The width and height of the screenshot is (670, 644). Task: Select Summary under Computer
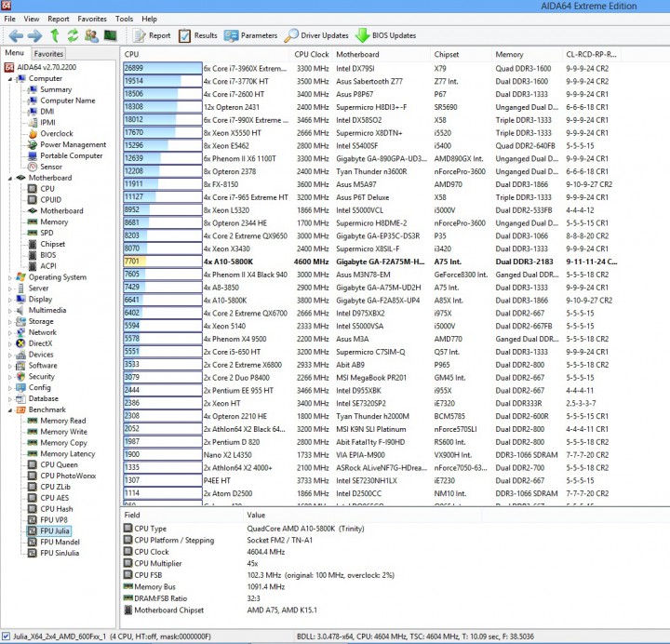tap(56, 89)
